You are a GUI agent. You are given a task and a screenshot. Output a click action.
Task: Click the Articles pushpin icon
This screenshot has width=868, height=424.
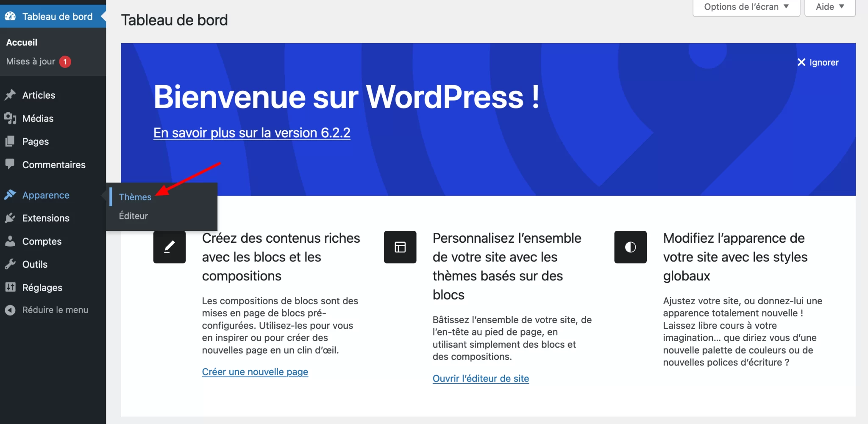[x=10, y=95]
